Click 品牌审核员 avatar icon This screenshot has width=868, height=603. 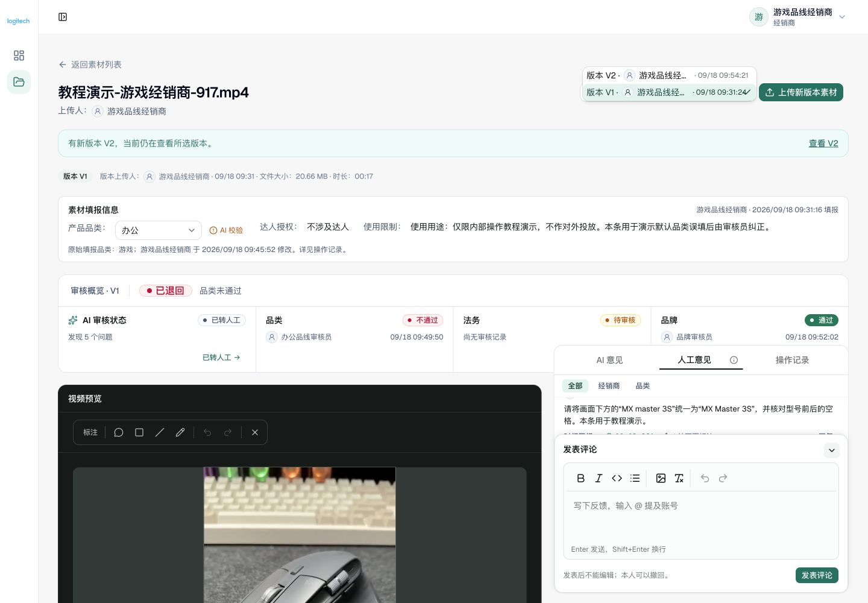pyautogui.click(x=667, y=337)
